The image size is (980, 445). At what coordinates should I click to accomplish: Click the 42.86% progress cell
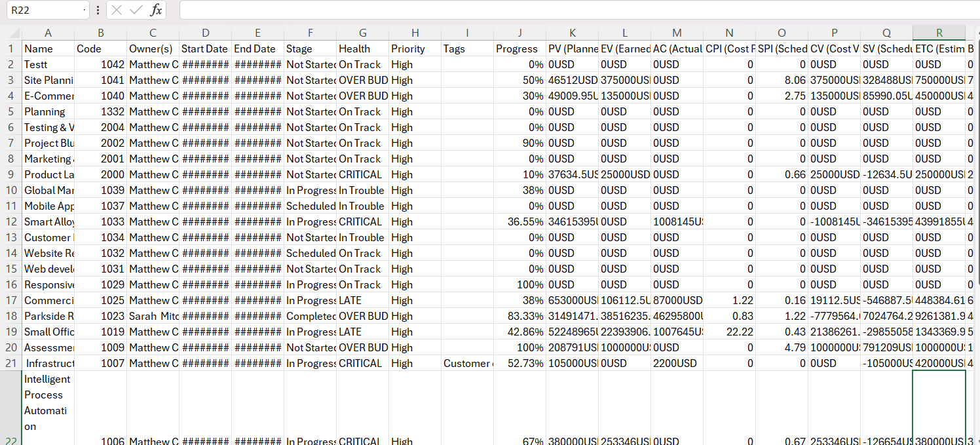tap(519, 332)
